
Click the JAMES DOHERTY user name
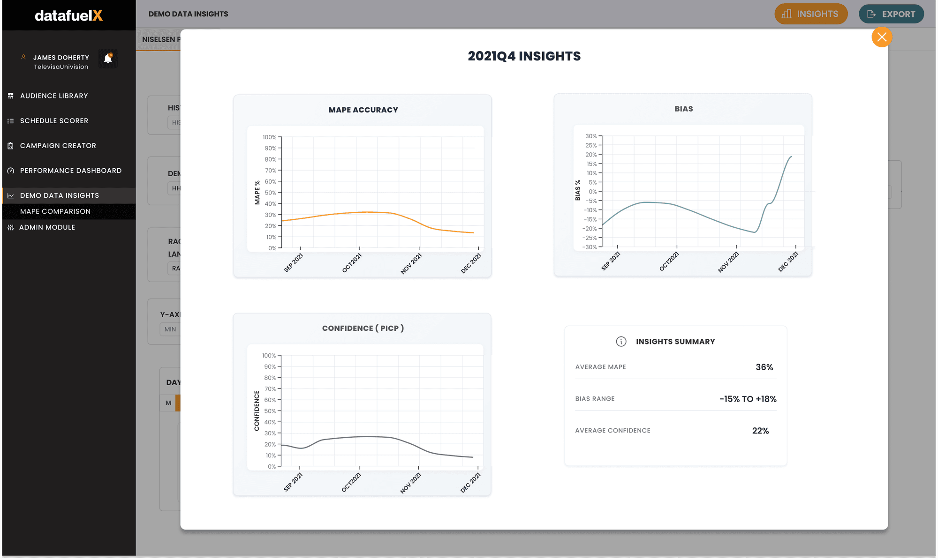(61, 58)
